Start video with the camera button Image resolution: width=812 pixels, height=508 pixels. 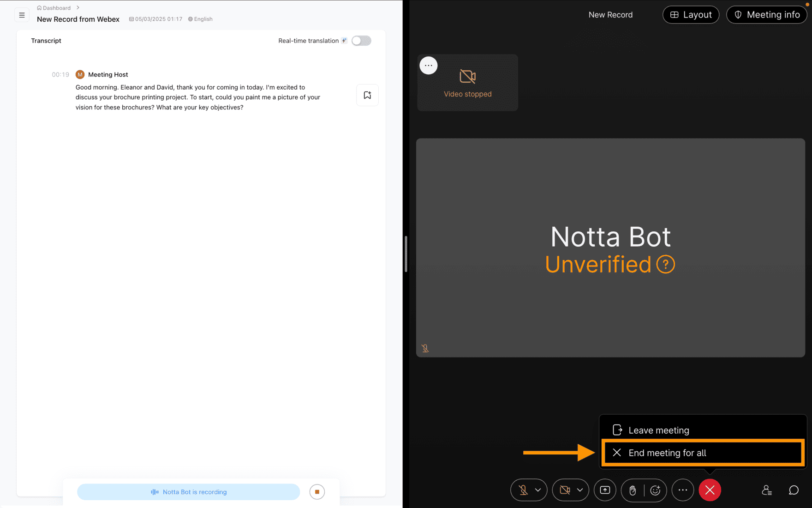(x=565, y=490)
